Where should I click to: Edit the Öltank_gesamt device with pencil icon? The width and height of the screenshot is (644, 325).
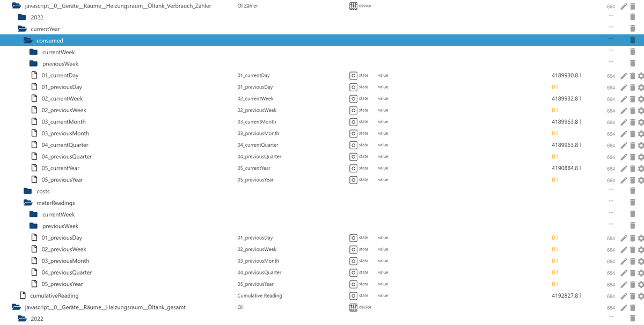624,308
